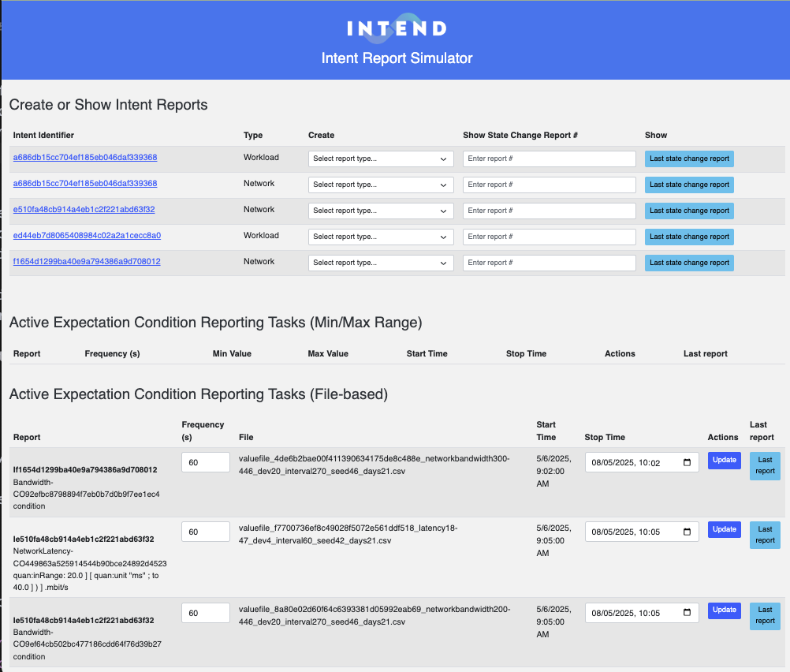Show last state change report for a686db15 Workload
The image size is (790, 672).
tap(689, 159)
